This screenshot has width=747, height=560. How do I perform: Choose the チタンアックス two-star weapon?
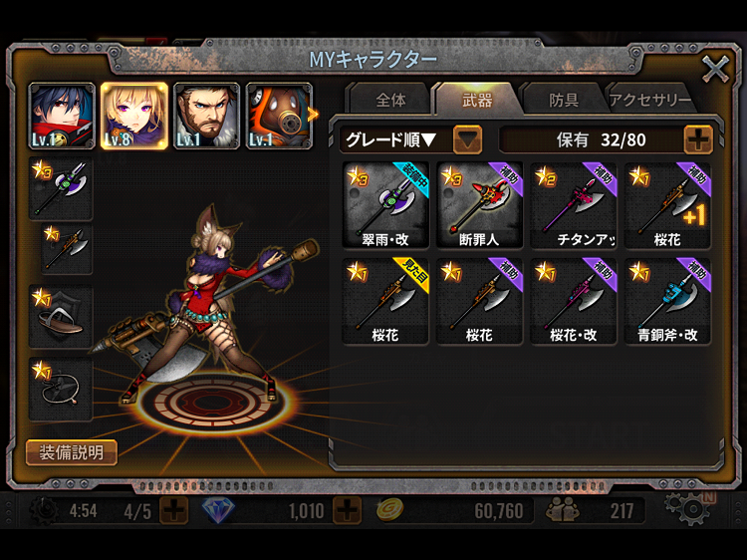point(574,205)
